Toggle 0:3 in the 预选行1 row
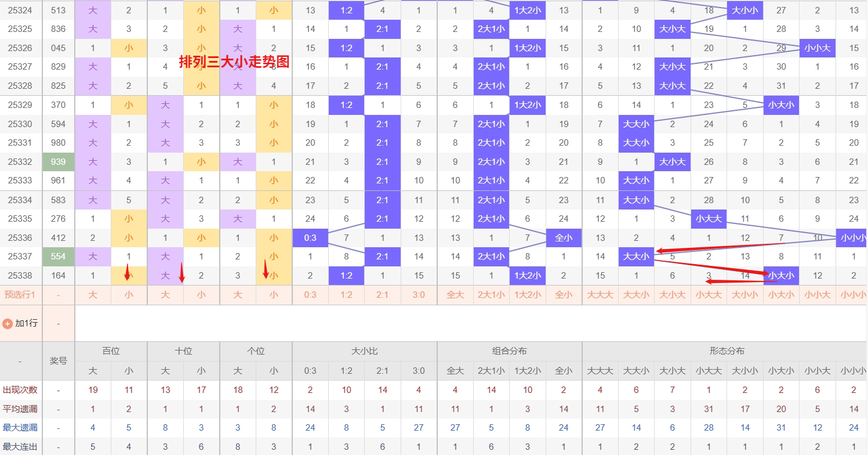Viewport: 868px width, 455px height. point(310,295)
